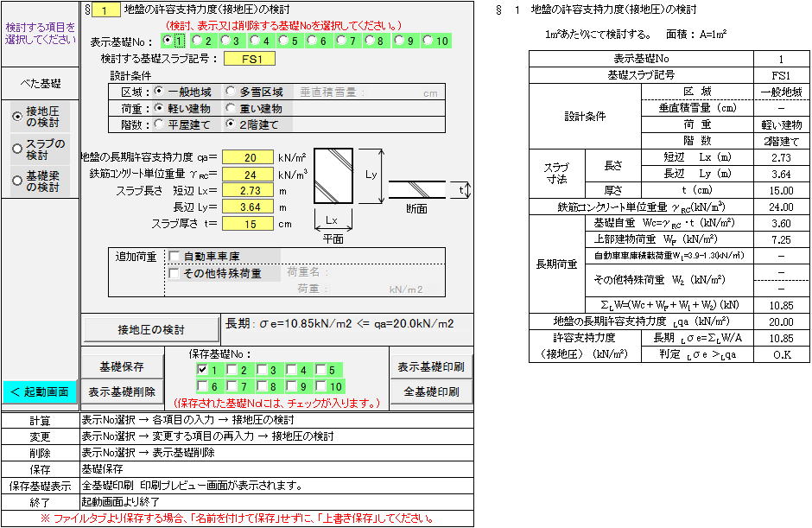Toggle saved foundation No 1 checkbox
The height and width of the screenshot is (528, 812).
202,370
